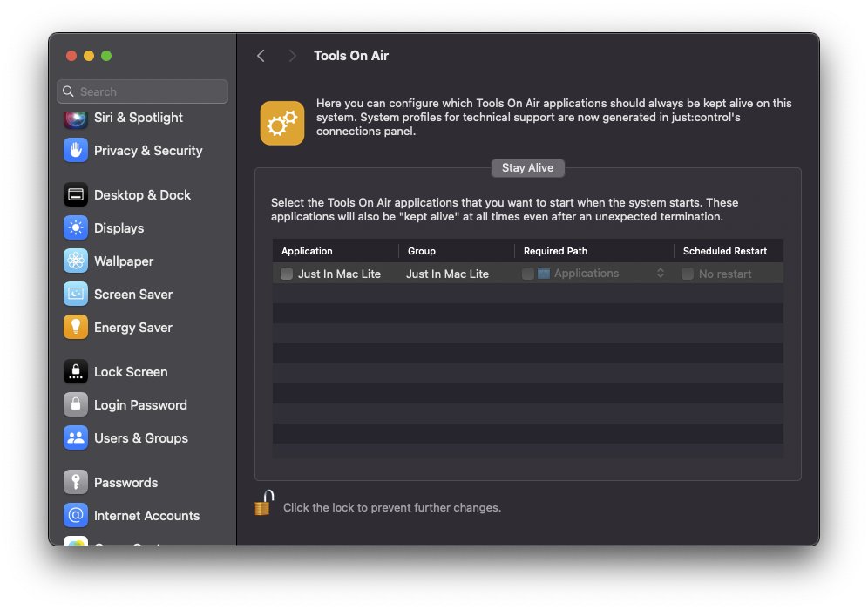Open Wallpaper settings label
This screenshot has width=868, height=610.
pyautogui.click(x=124, y=261)
